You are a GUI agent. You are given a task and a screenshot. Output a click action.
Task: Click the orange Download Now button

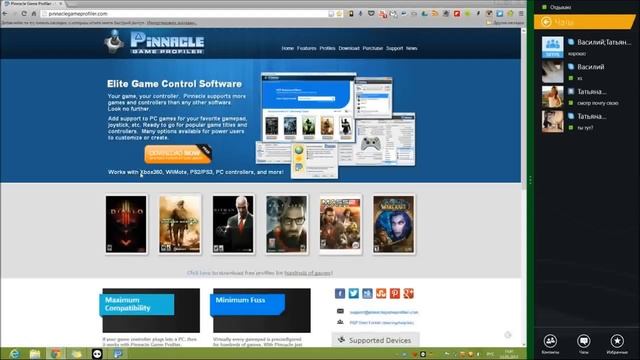pyautogui.click(x=178, y=154)
